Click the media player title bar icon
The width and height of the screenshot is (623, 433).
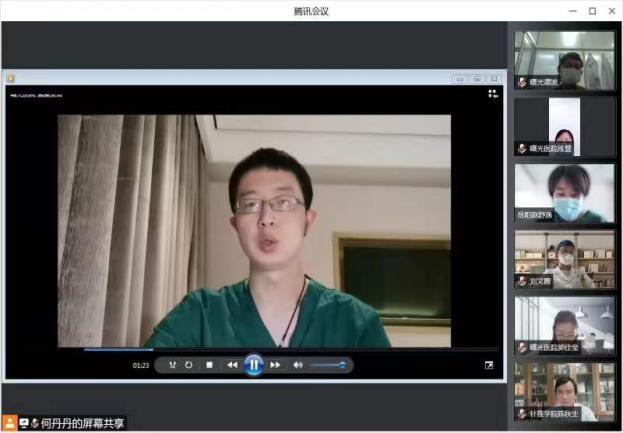10,78
